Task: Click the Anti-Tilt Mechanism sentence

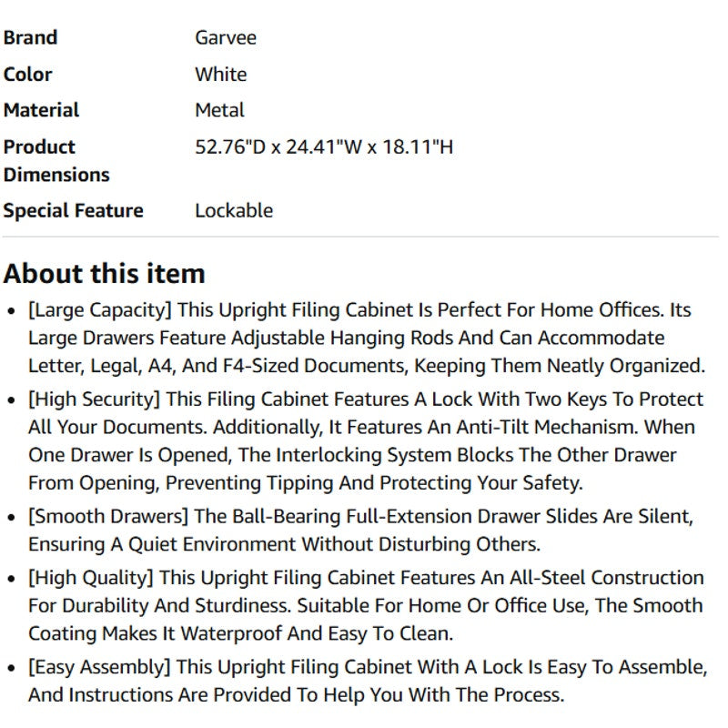Action: [x=426, y=427]
